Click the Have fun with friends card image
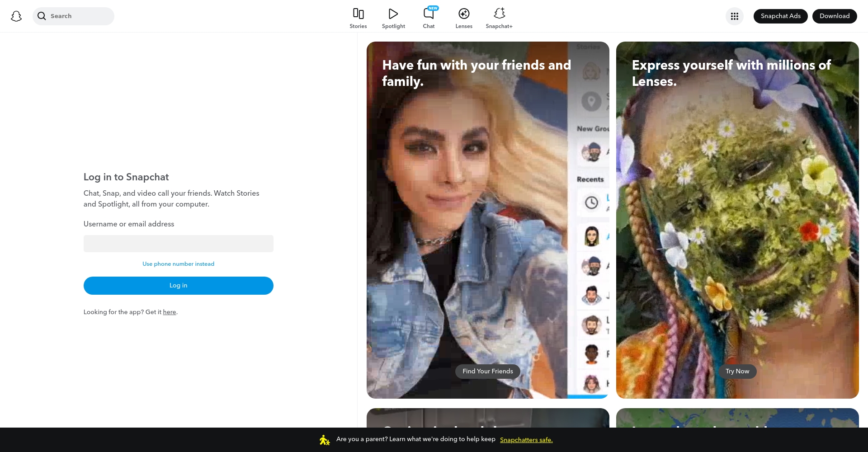The image size is (868, 452). pos(488,220)
